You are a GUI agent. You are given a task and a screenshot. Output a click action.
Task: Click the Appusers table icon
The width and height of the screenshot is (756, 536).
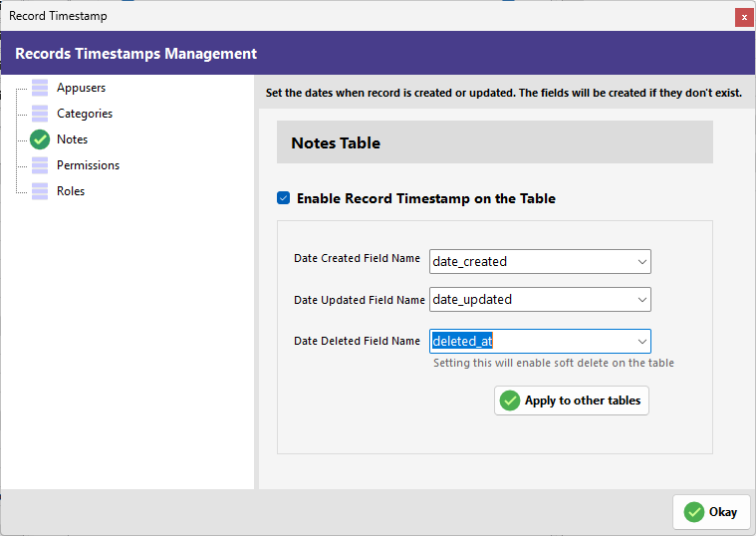click(40, 88)
